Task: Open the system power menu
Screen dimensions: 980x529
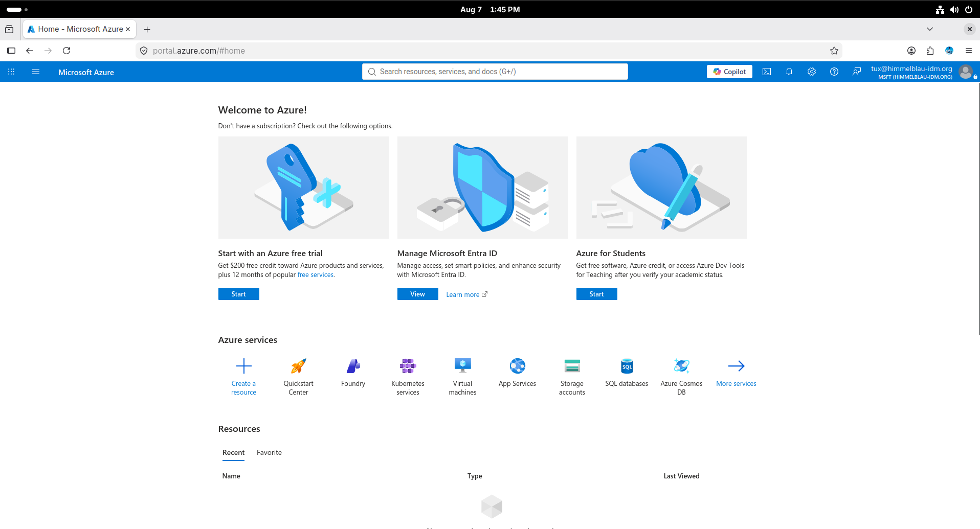Action: coord(969,9)
